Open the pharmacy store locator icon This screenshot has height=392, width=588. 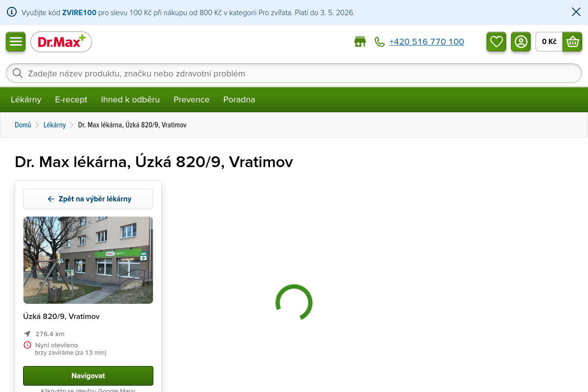point(360,42)
